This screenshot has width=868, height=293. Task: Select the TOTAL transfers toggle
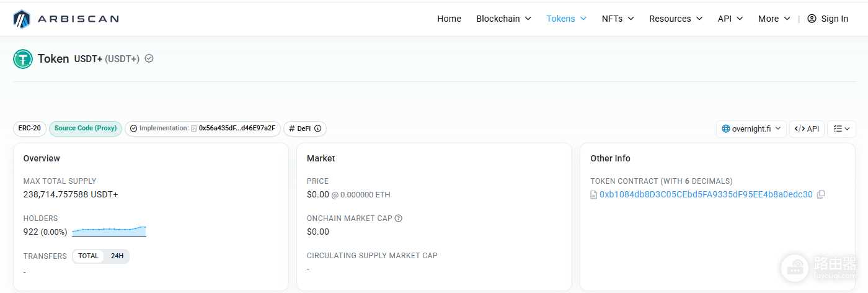(x=88, y=256)
